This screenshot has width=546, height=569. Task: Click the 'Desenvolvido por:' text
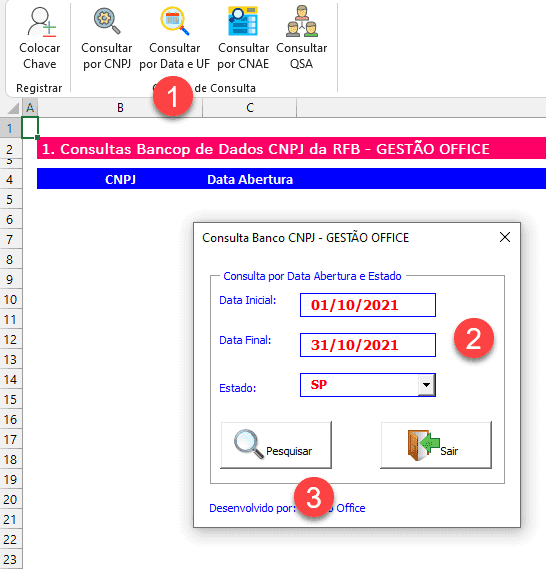coord(253,508)
